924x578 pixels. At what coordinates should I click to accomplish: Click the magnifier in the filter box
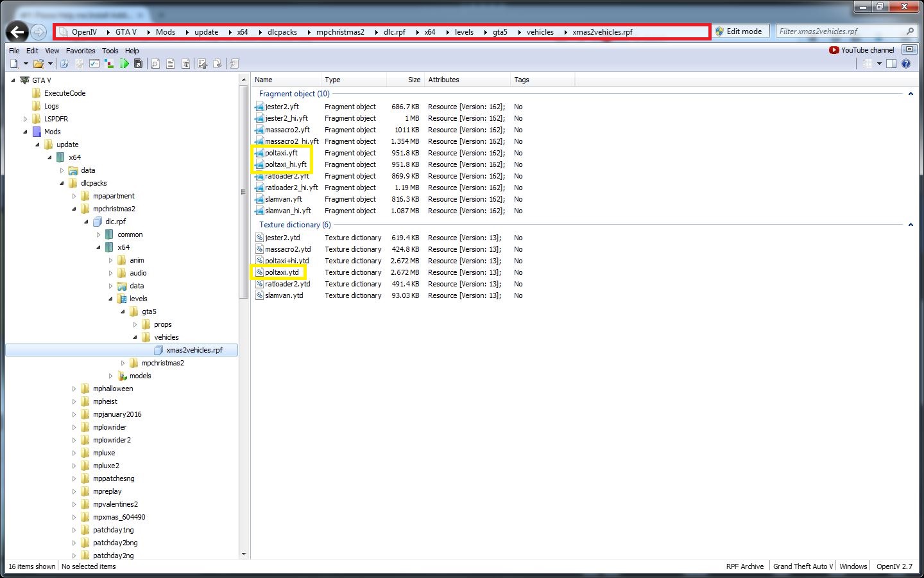[x=910, y=31]
